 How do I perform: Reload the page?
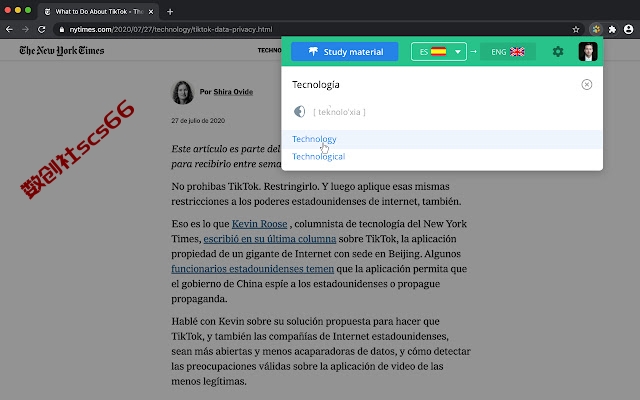42,29
